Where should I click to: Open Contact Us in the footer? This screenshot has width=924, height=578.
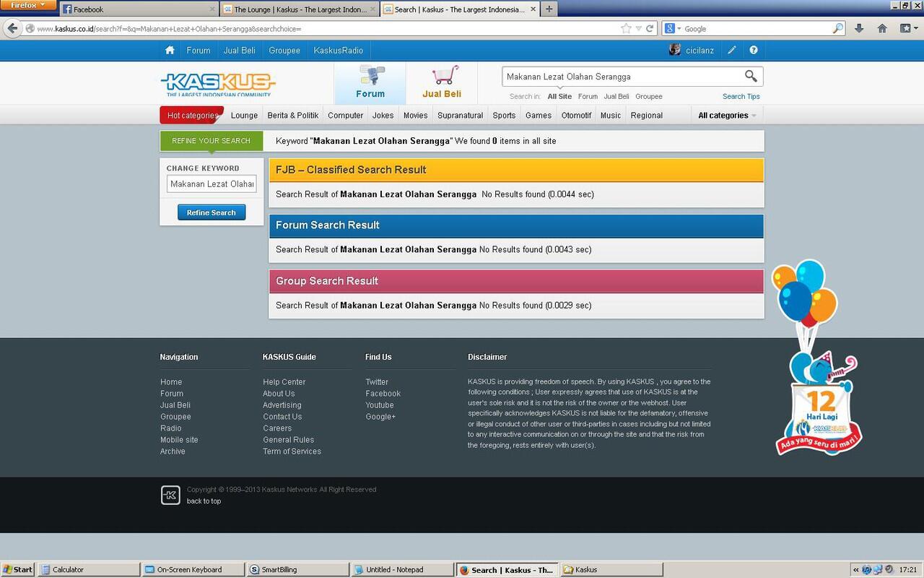[282, 417]
